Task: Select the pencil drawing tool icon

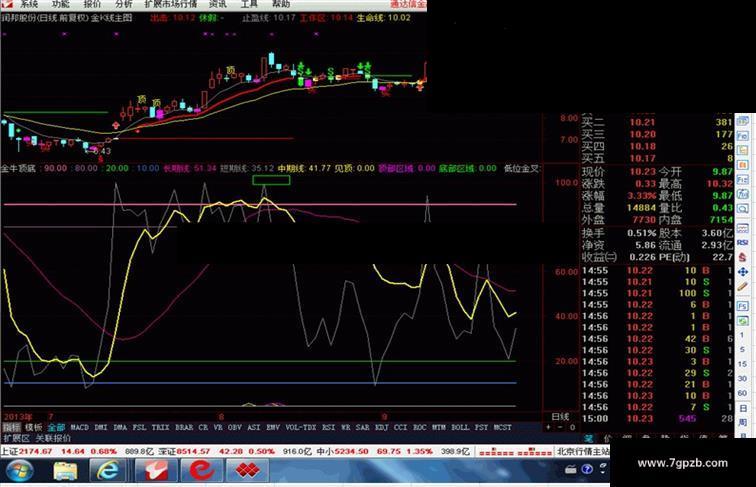Action: pos(743,287)
